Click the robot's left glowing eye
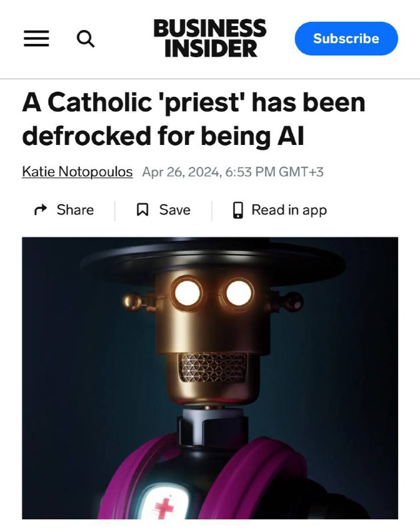Image resolution: width=420 pixels, height=532 pixels. (x=187, y=293)
